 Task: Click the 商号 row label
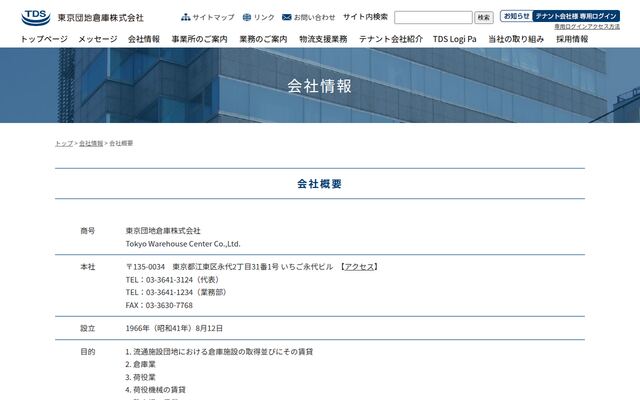(87, 231)
